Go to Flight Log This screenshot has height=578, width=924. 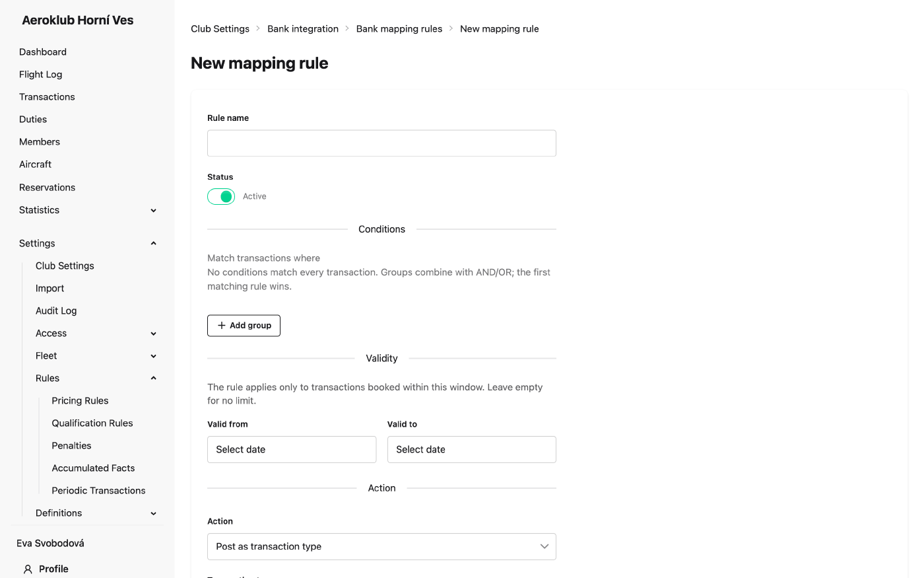click(40, 74)
